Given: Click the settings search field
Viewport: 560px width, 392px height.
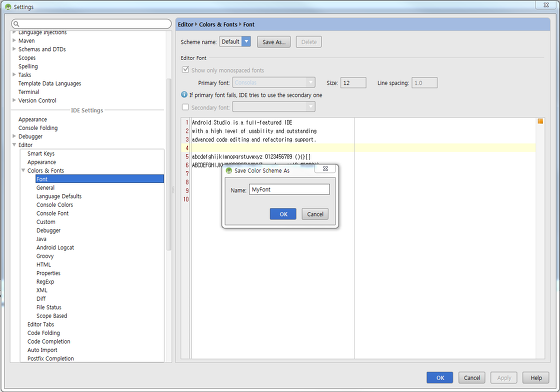Looking at the screenshot, I should coord(91,24).
